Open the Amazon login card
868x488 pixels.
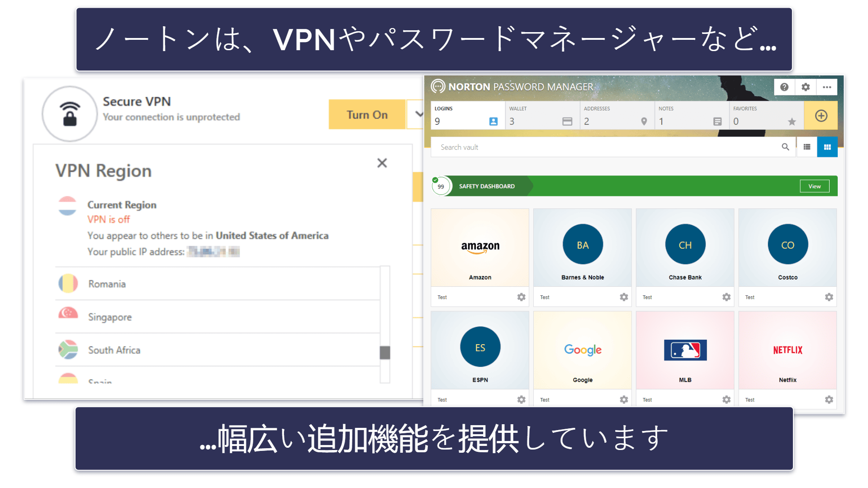point(480,248)
